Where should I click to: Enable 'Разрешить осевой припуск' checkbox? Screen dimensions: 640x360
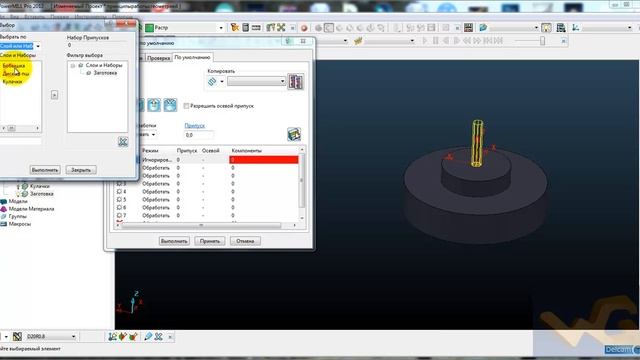tap(187, 106)
